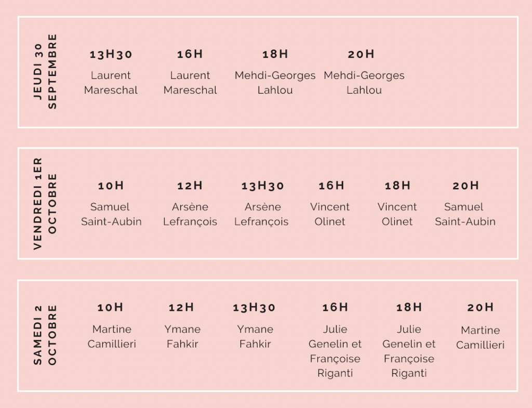Click Saturday 13H30 time heading
The image size is (532, 408).
254,308
